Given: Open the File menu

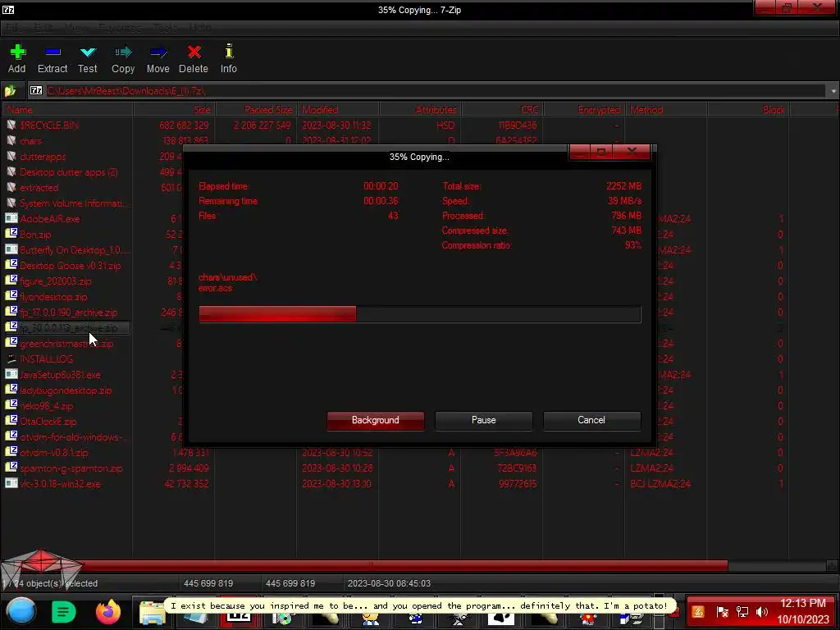Looking at the screenshot, I should click(x=13, y=27).
